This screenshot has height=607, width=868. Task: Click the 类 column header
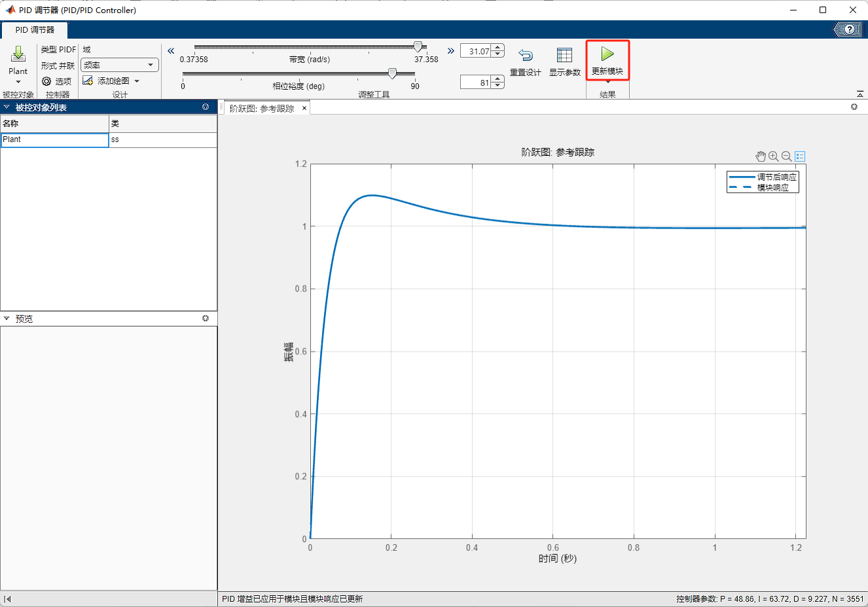(163, 123)
